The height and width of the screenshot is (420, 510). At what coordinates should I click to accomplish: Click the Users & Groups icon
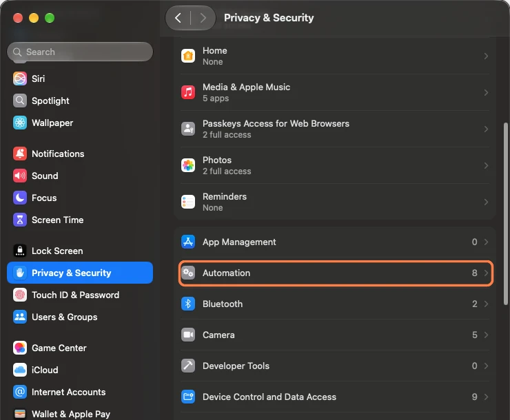tap(20, 317)
